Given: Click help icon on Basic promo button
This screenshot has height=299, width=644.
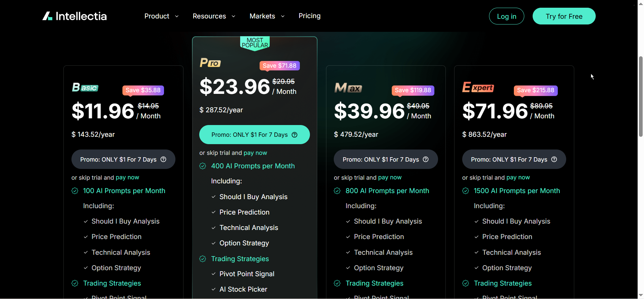Looking at the screenshot, I should [x=163, y=159].
